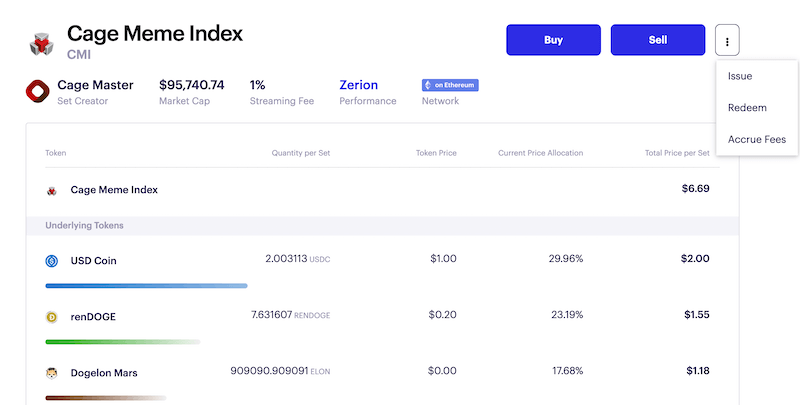Click the $0.00 Dogelon Mars token price

point(442,371)
